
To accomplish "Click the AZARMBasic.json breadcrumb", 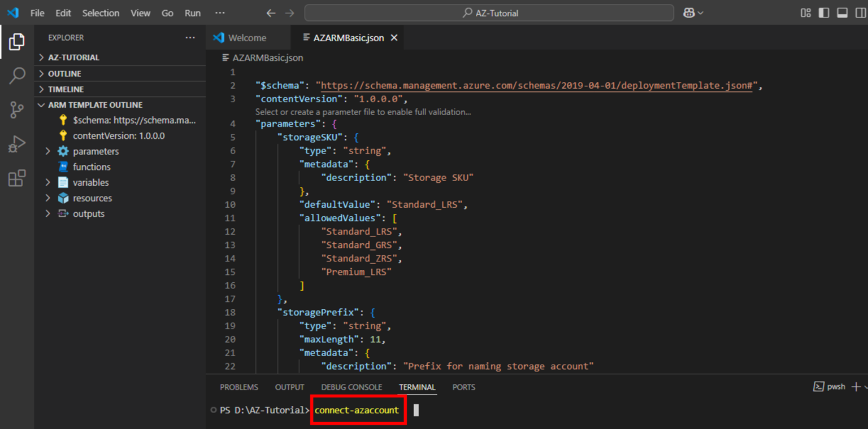I will [x=263, y=58].
